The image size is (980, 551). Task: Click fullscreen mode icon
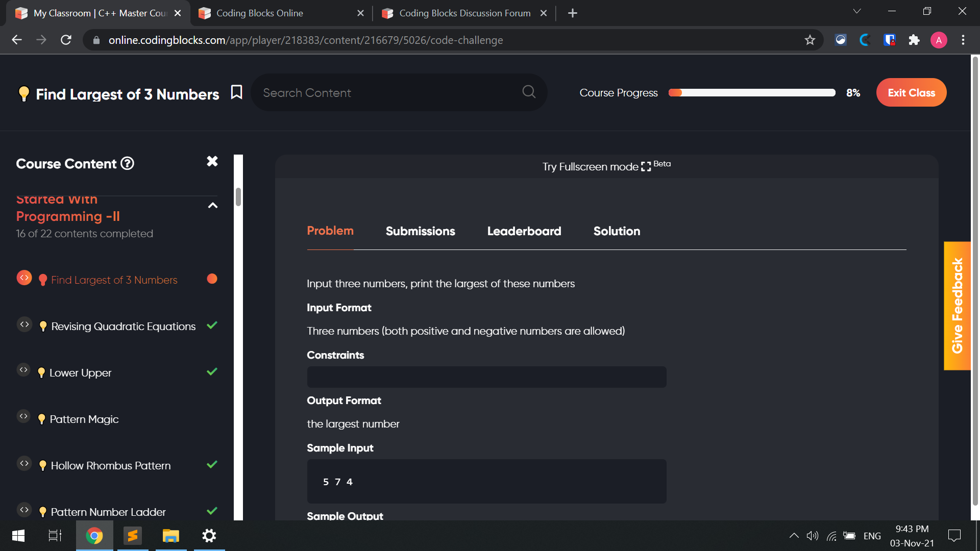(x=646, y=167)
